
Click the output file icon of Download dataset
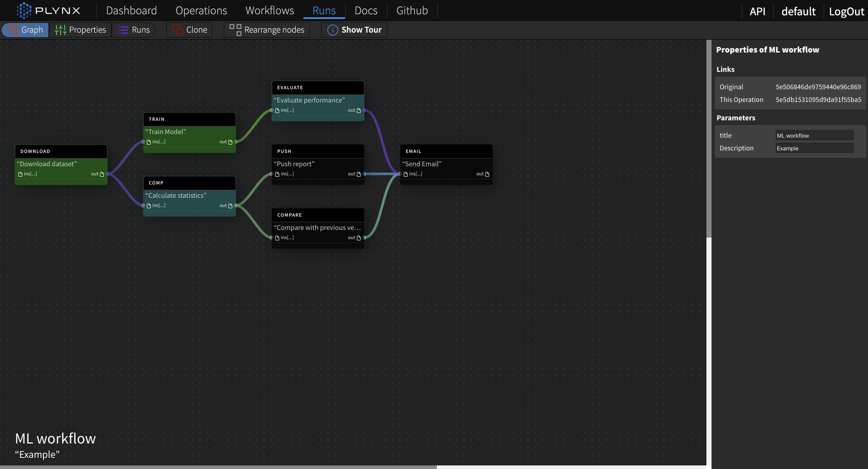tap(102, 174)
